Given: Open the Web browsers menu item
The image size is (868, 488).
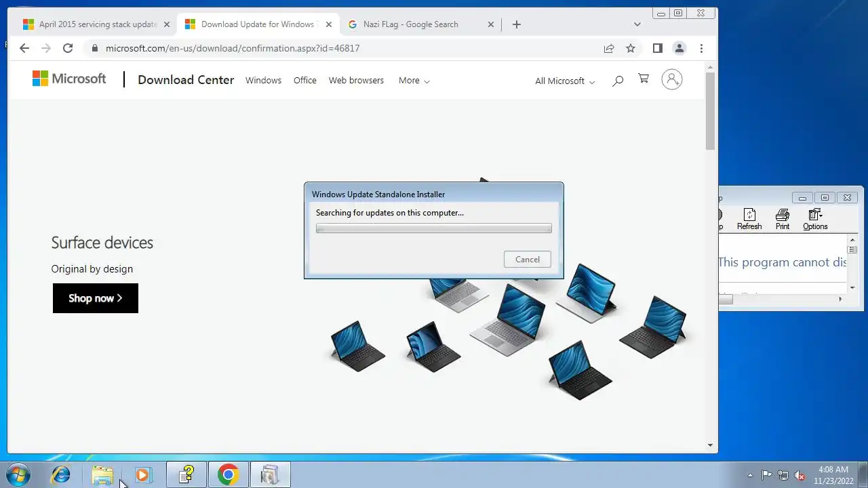Looking at the screenshot, I should pos(356,80).
